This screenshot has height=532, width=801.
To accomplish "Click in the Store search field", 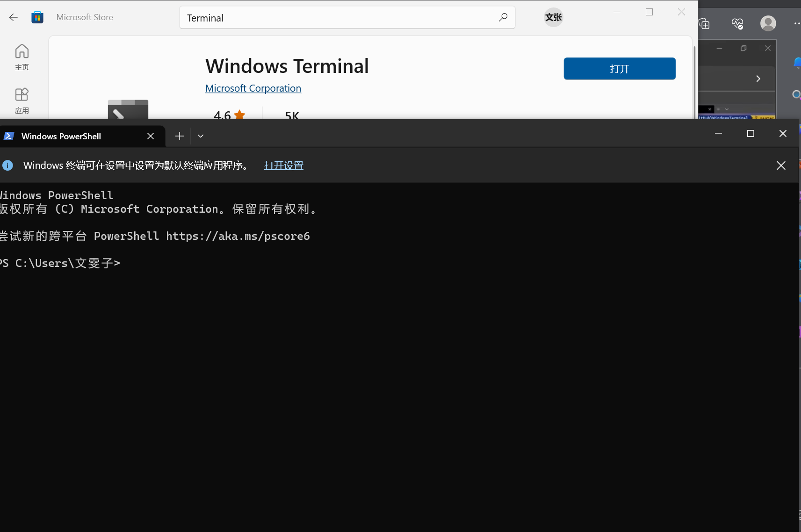I will click(347, 17).
